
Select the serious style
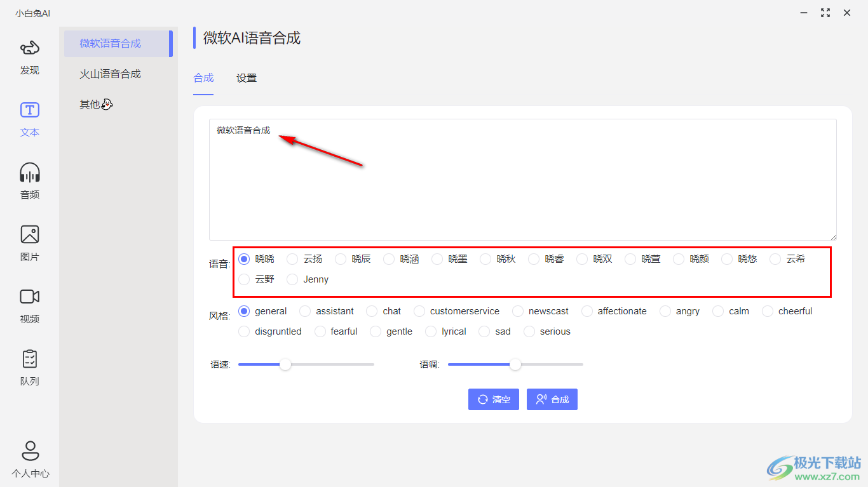548,331
